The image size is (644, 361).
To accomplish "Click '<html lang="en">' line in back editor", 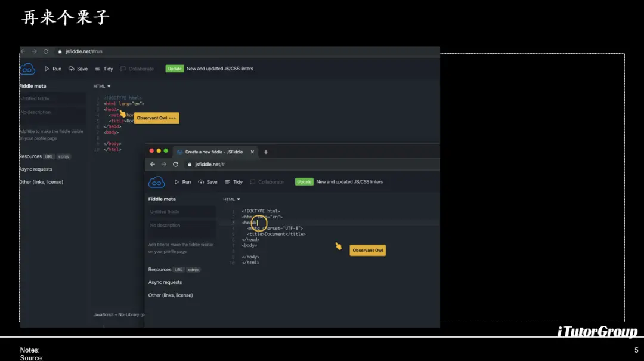I will [x=124, y=104].
